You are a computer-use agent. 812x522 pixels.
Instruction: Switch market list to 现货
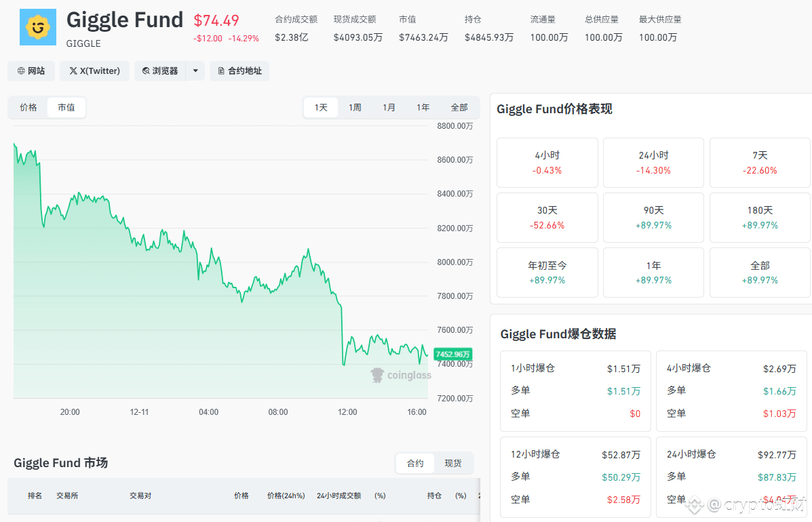point(453,464)
